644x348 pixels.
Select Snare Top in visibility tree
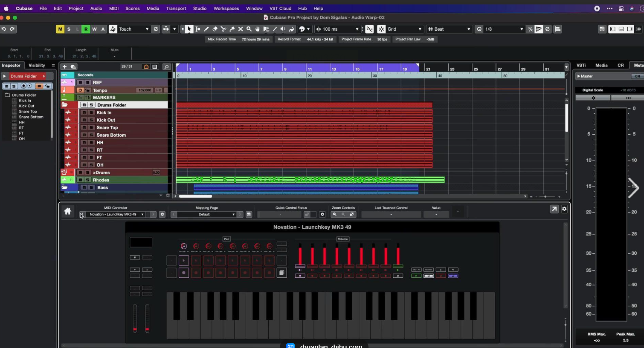pyautogui.click(x=28, y=112)
